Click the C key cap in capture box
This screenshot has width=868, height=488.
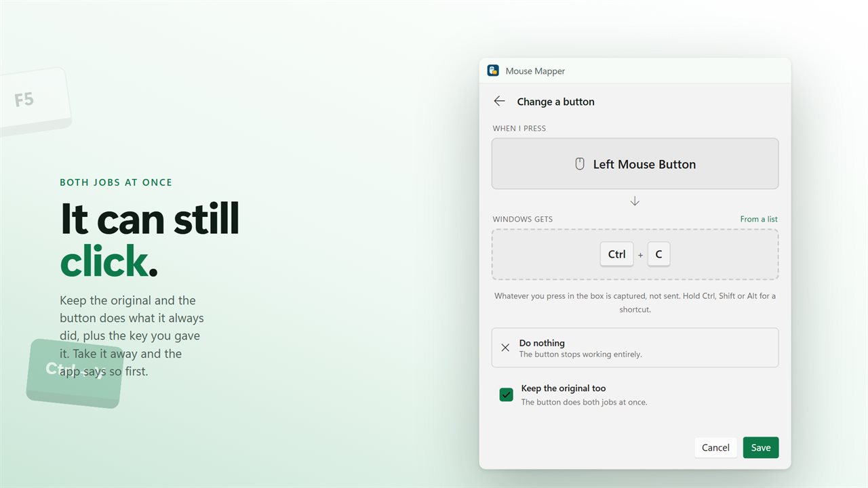click(x=658, y=254)
